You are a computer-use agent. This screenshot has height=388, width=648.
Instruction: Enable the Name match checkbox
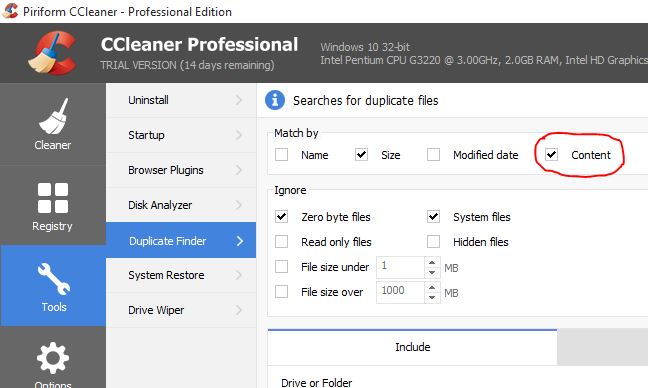(281, 155)
